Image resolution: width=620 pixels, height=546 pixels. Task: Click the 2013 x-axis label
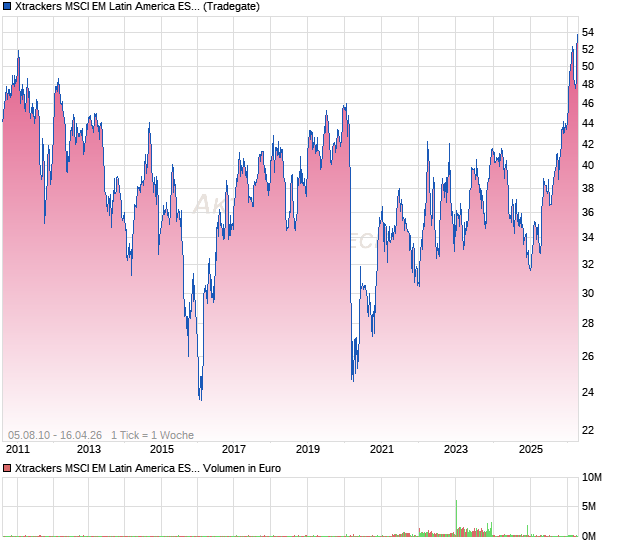[x=89, y=449]
